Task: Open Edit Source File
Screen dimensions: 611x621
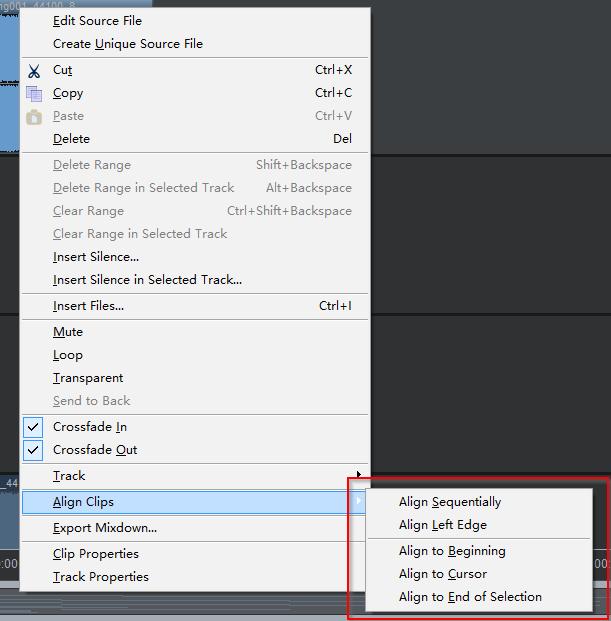Action: (x=97, y=21)
